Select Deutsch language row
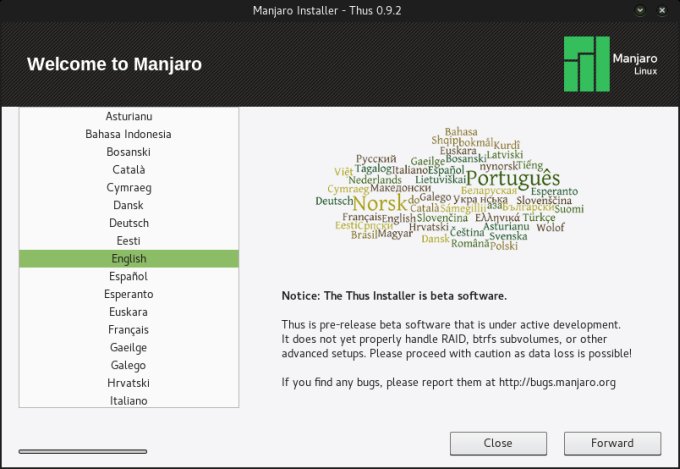The width and height of the screenshot is (680, 469). [x=129, y=223]
